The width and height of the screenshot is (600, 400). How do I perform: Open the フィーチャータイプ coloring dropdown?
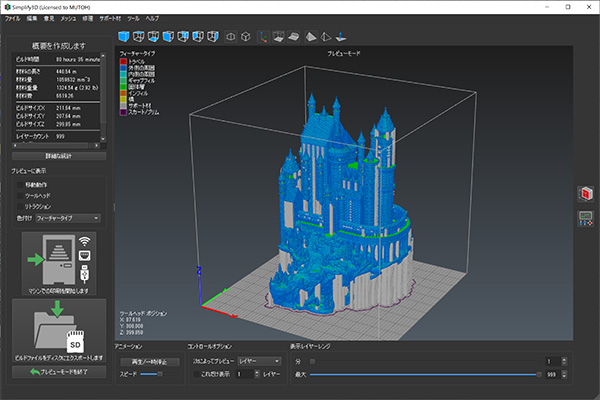pyautogui.click(x=68, y=217)
